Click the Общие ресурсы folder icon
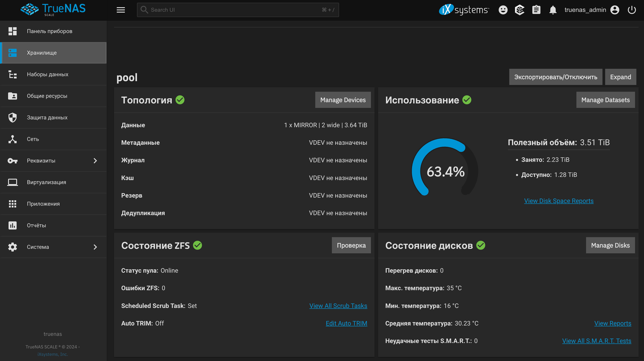The height and width of the screenshot is (361, 644). (x=13, y=96)
